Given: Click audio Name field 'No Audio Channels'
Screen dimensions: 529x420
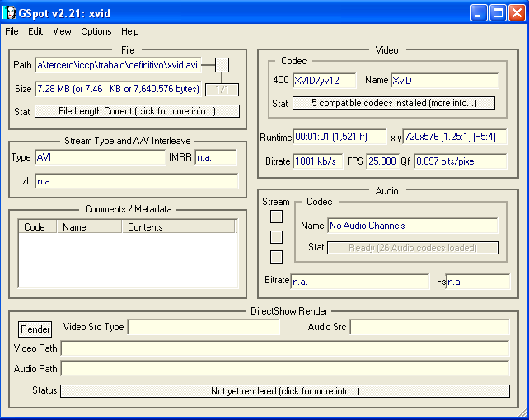Looking at the screenshot, I should 413,226.
